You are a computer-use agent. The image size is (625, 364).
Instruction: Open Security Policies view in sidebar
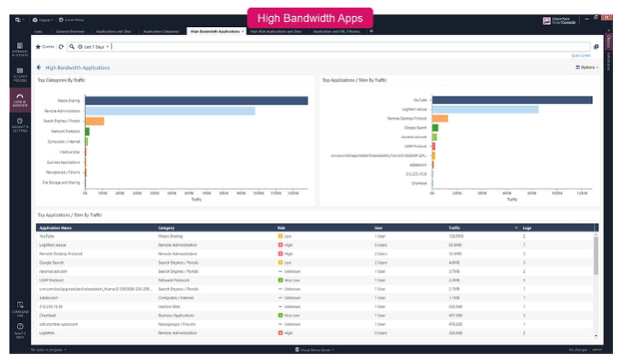(x=20, y=74)
